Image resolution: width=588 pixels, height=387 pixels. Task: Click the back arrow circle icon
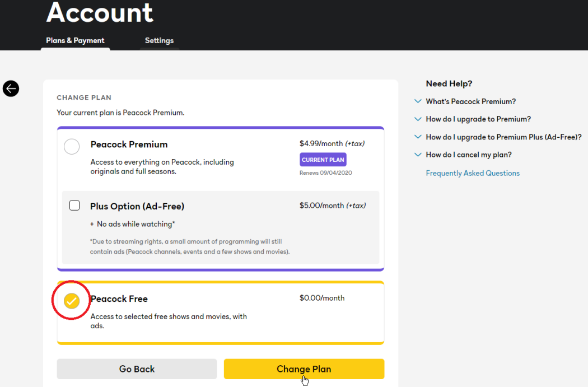(x=11, y=88)
